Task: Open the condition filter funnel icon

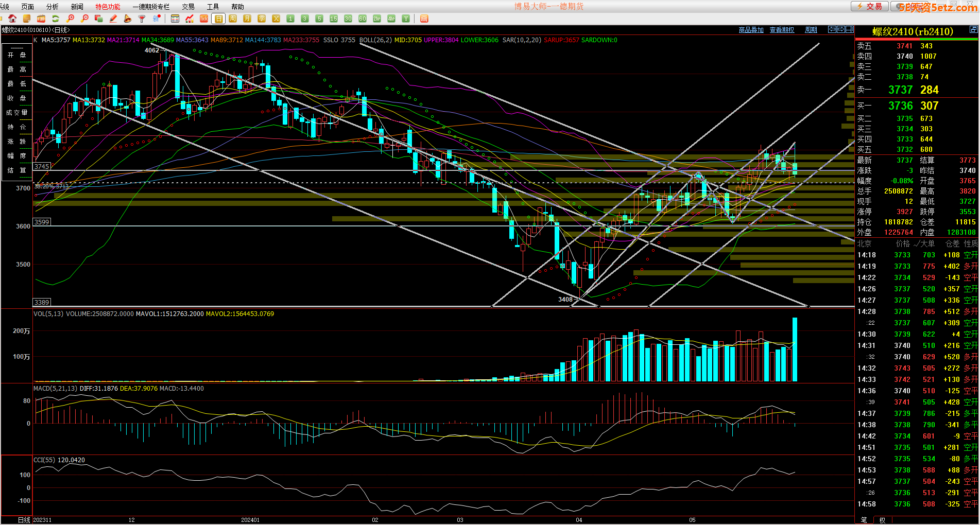Action: [142, 19]
